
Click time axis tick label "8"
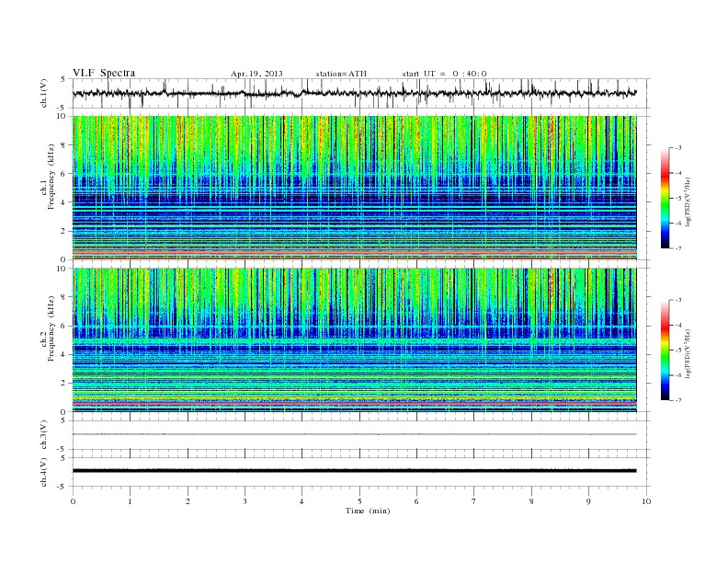point(531,501)
